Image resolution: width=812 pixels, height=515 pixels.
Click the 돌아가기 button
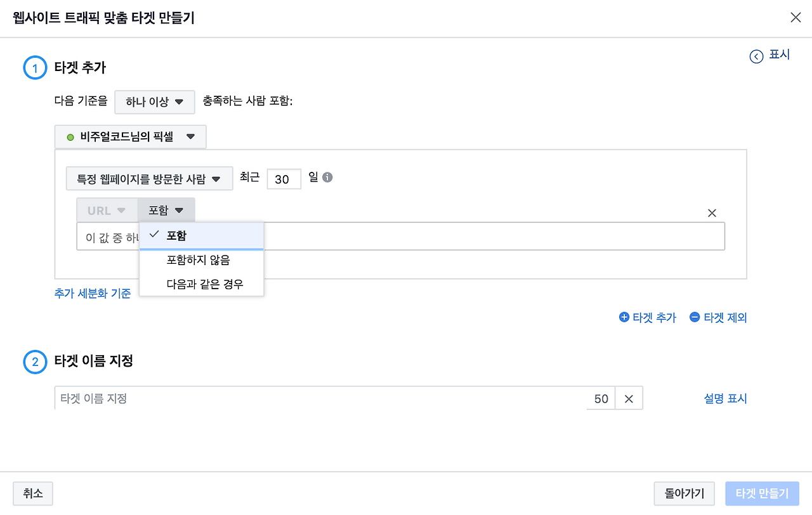(684, 493)
